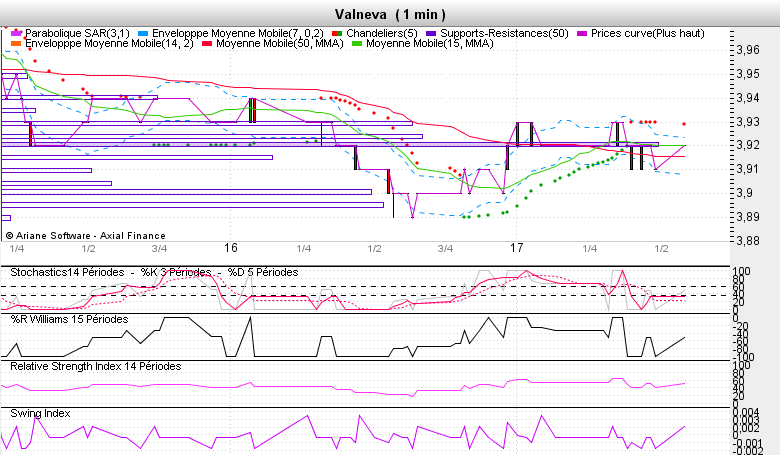Click the 3,96 price axis label

coord(748,50)
